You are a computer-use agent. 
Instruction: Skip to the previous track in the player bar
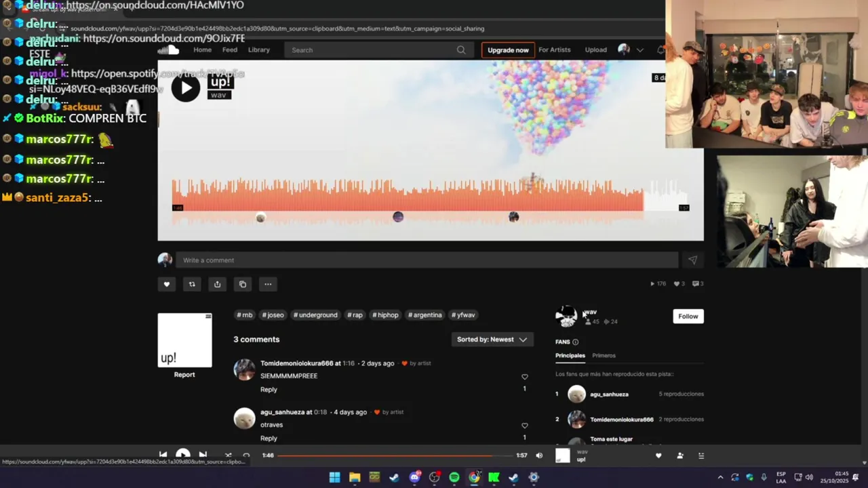(163, 455)
